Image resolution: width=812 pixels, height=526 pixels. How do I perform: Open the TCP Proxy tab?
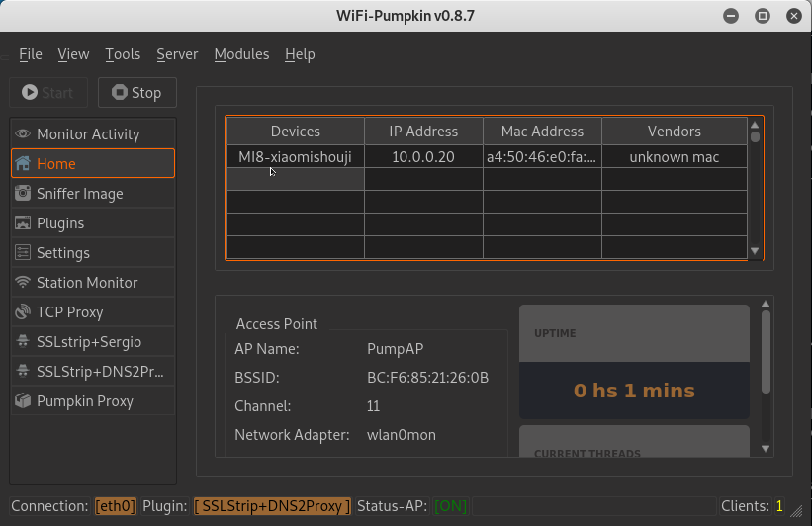tap(93, 312)
